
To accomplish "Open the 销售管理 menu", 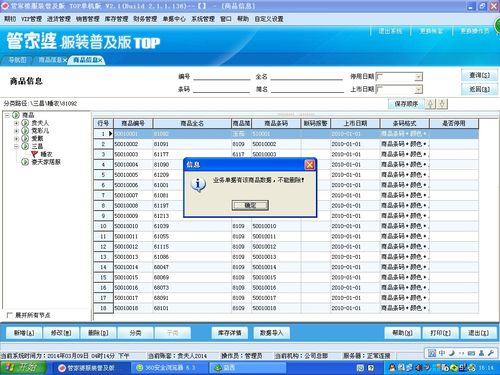I will point(87,19).
